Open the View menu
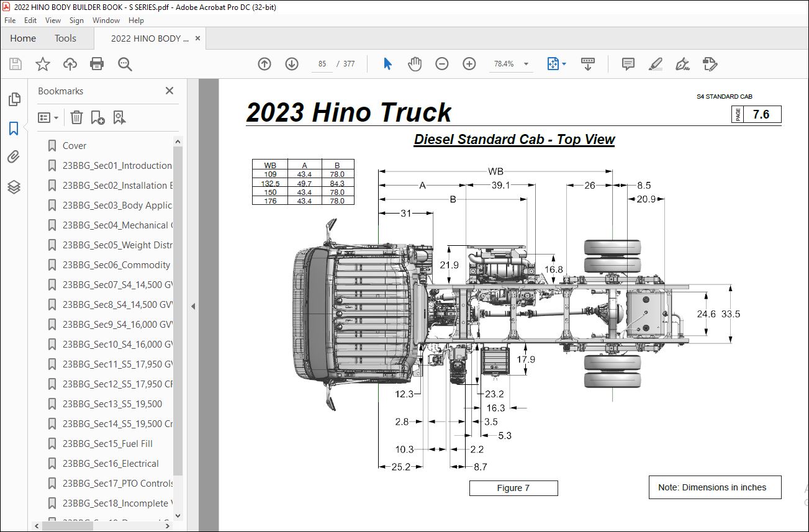This screenshot has width=809, height=532. pyautogui.click(x=53, y=20)
